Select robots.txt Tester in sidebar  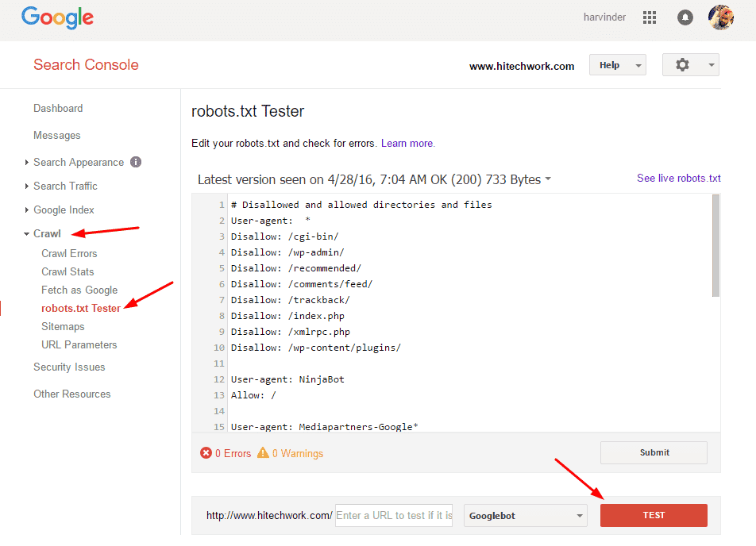point(80,309)
